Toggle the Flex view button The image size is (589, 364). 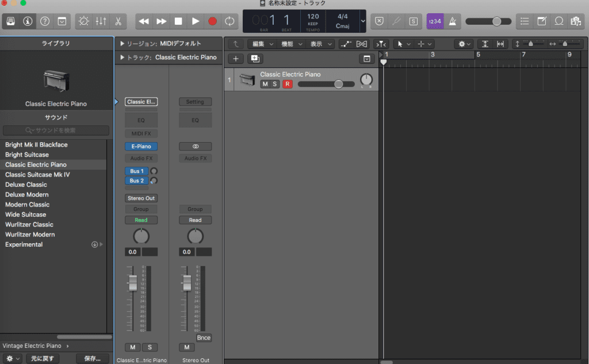[361, 44]
